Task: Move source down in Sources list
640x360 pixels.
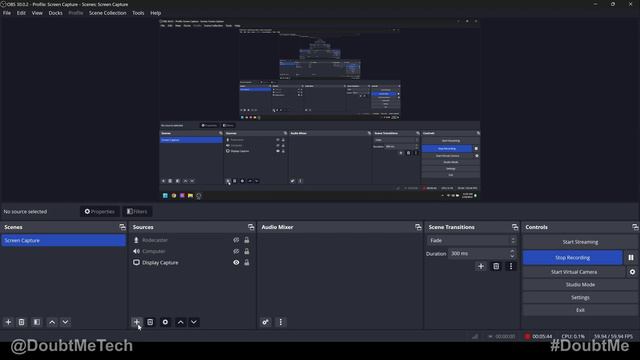Action: [x=194, y=322]
